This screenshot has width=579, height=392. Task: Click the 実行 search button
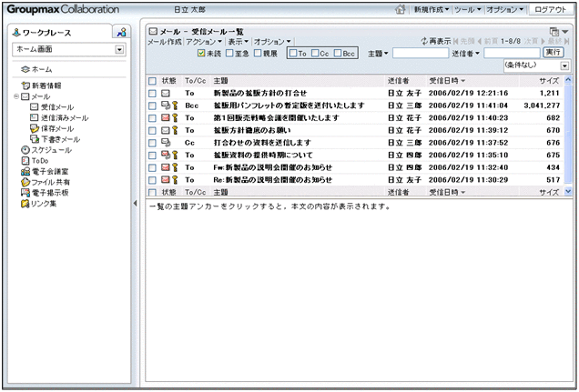pyautogui.click(x=554, y=53)
